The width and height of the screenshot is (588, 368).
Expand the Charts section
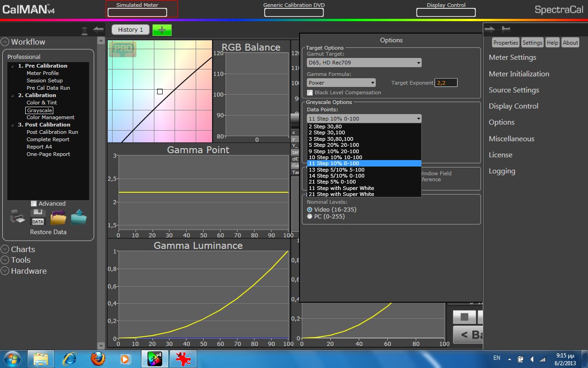coord(6,249)
